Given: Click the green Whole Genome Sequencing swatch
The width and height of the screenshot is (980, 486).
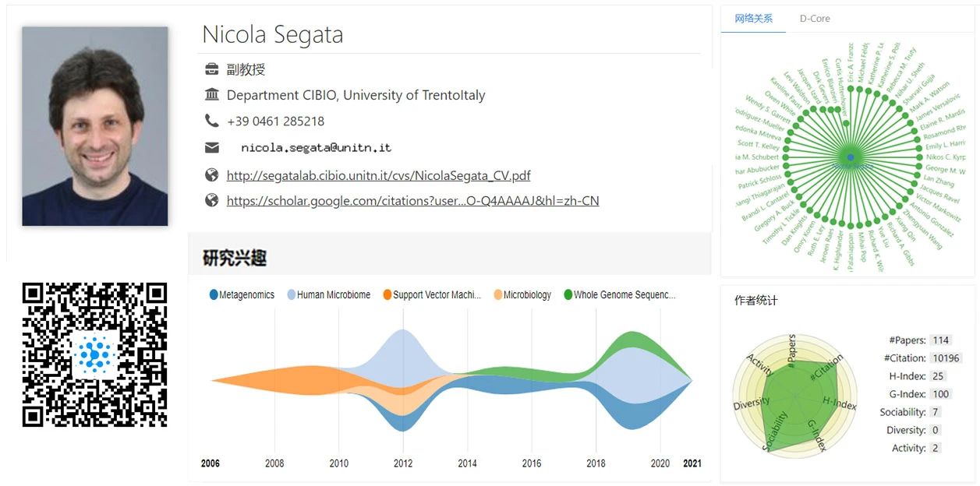Looking at the screenshot, I should click(x=568, y=294).
